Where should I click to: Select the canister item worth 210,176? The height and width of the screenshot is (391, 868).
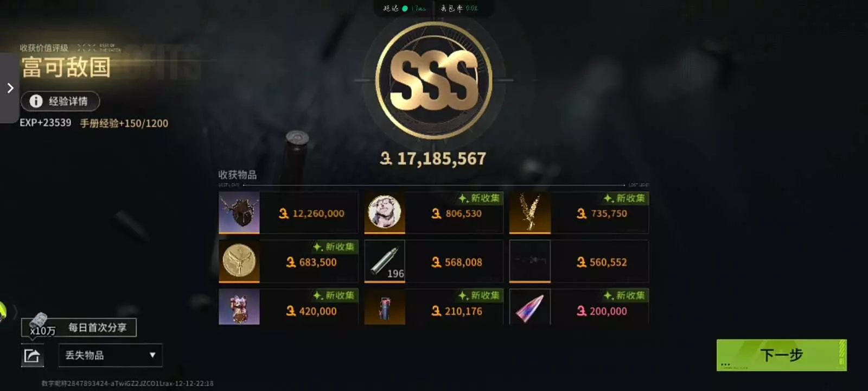click(x=385, y=307)
